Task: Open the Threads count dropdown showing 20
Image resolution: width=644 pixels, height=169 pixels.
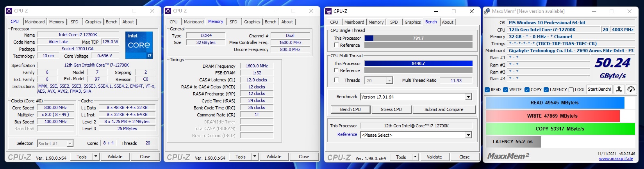Action: 389,81
